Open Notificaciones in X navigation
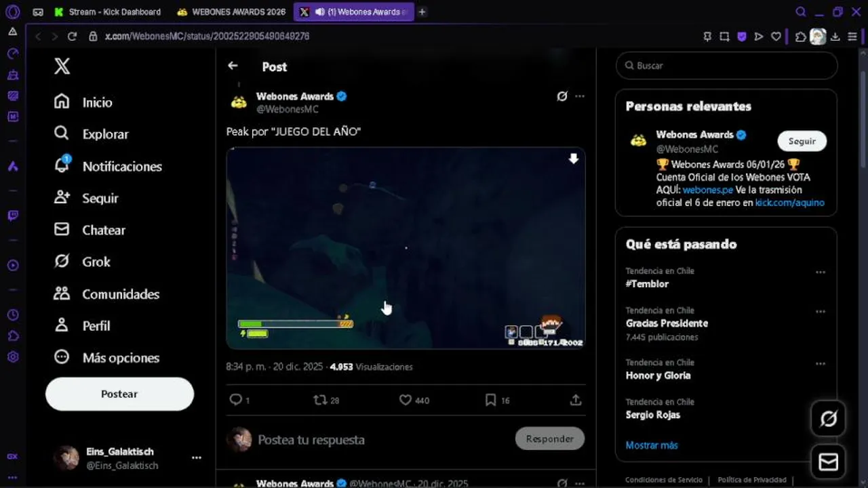868x488 pixels. point(108,166)
